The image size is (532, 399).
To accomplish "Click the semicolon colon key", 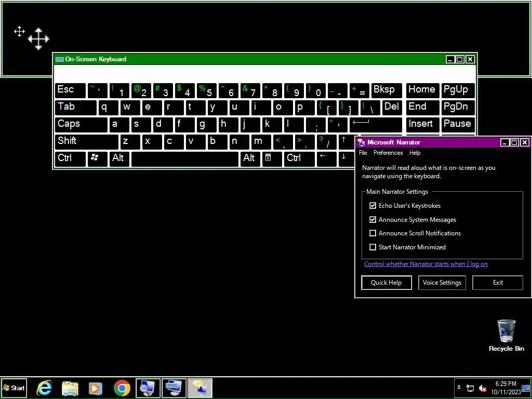I will 315,125.
